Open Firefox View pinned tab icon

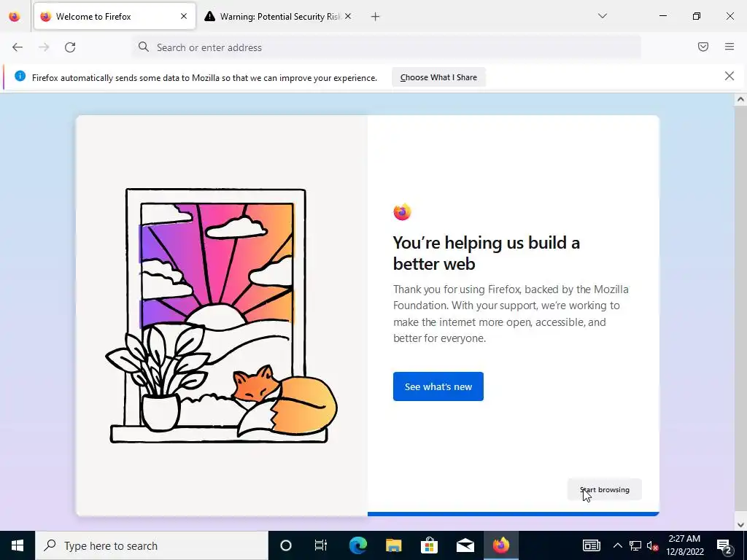pyautogui.click(x=15, y=16)
